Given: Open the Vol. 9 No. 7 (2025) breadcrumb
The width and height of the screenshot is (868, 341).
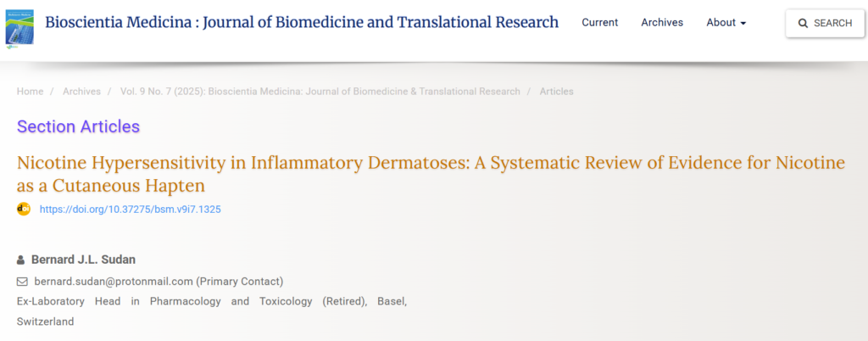Looking at the screenshot, I should pyautogui.click(x=320, y=92).
